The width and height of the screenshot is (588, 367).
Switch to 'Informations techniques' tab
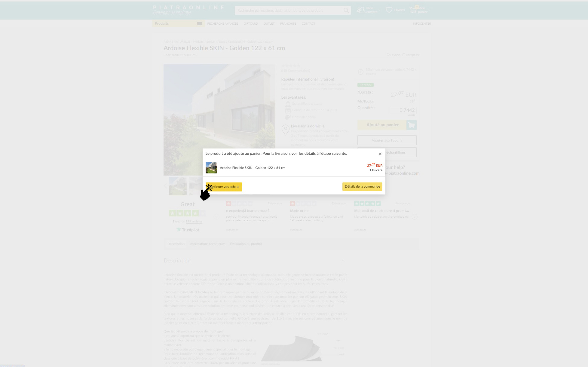tap(207, 244)
